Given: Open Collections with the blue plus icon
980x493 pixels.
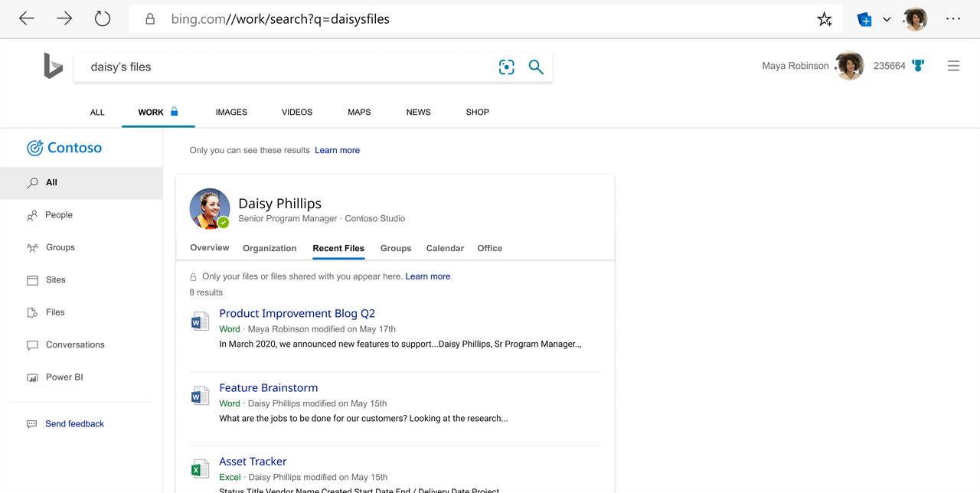Looking at the screenshot, I should point(864,20).
